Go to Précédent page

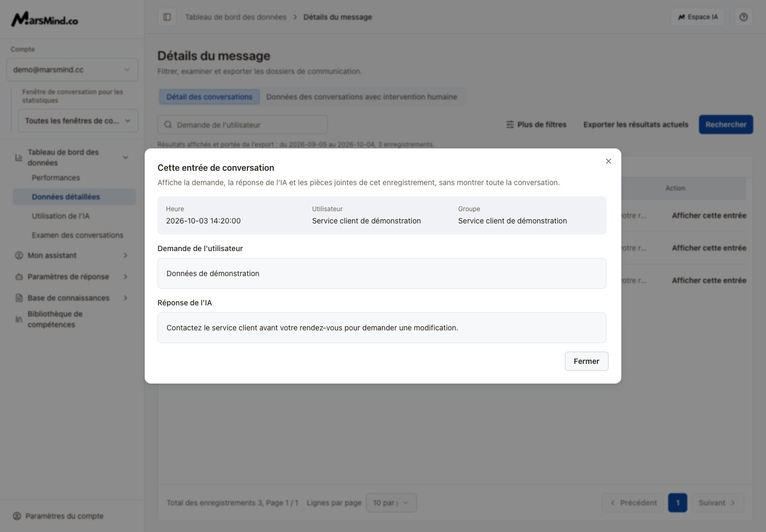pyautogui.click(x=633, y=503)
